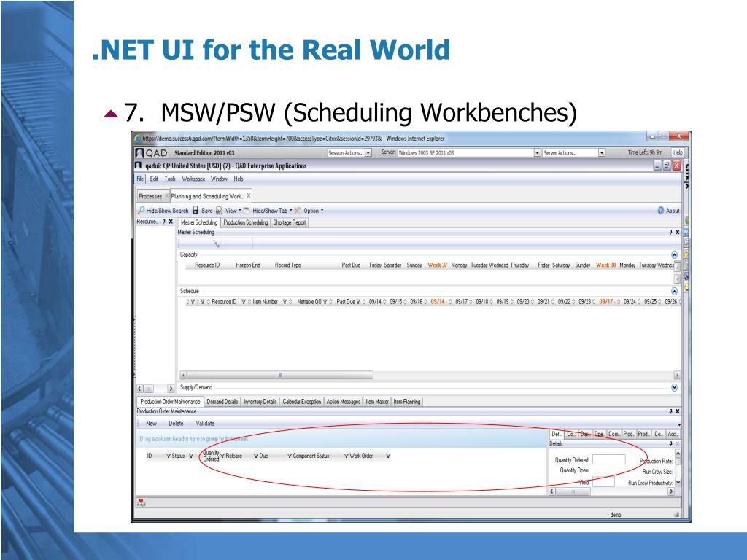This screenshot has width=747, height=560.
Task: Close the Planning and Scheduling Work tab
Action: (x=248, y=195)
